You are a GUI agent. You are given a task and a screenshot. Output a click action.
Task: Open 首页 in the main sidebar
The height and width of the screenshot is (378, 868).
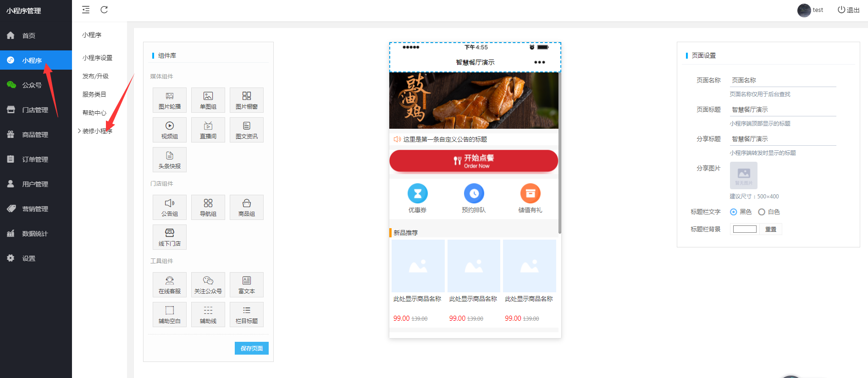point(36,35)
